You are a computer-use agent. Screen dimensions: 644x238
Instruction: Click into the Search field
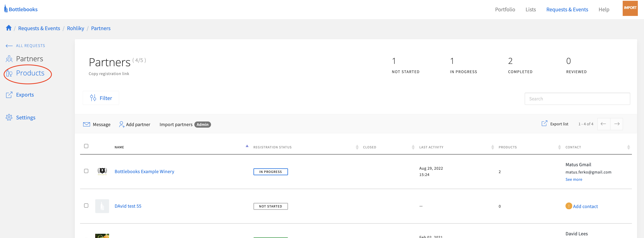click(577, 99)
